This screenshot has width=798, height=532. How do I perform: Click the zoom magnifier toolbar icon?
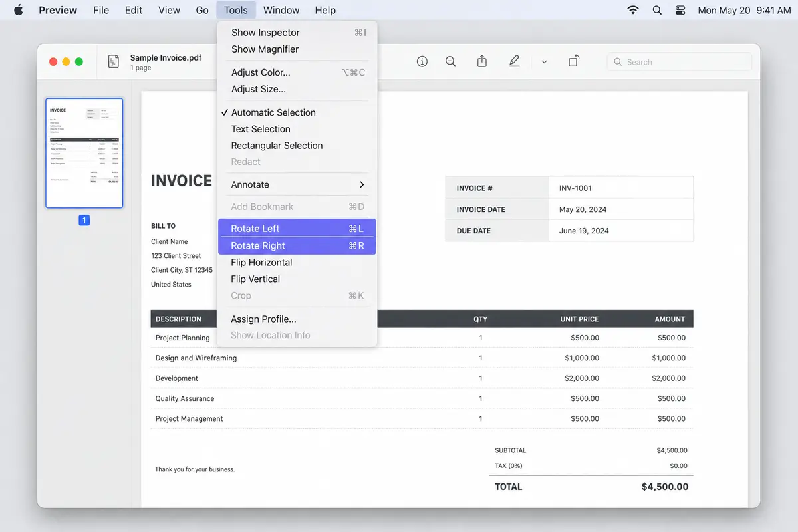451,61
